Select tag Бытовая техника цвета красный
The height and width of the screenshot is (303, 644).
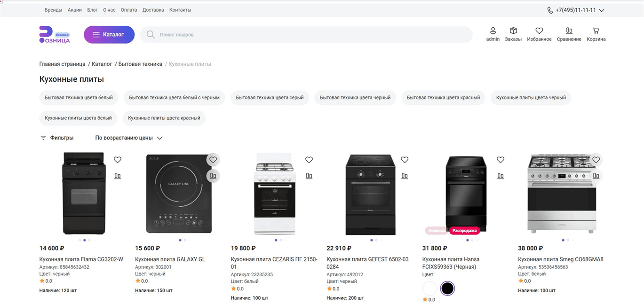coord(443,98)
